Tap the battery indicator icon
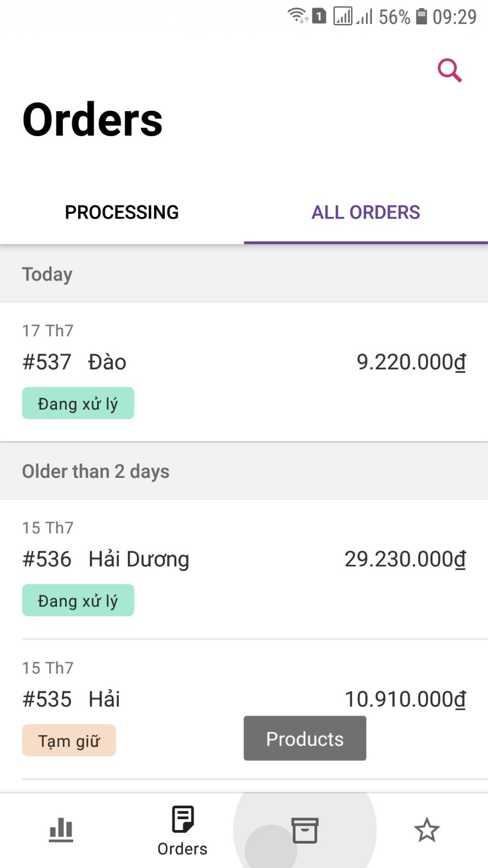 tap(421, 16)
